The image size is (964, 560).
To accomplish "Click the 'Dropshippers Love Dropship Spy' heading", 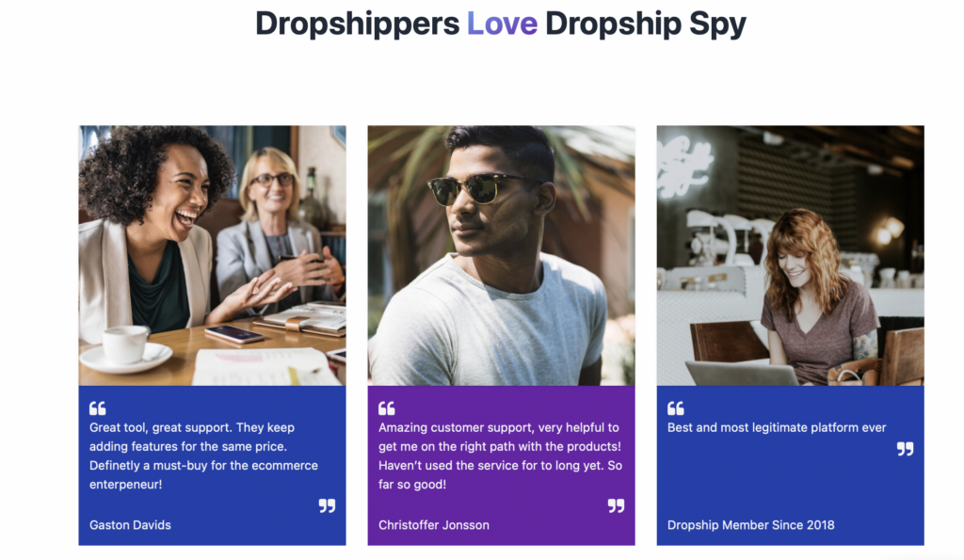I will pos(501,24).
